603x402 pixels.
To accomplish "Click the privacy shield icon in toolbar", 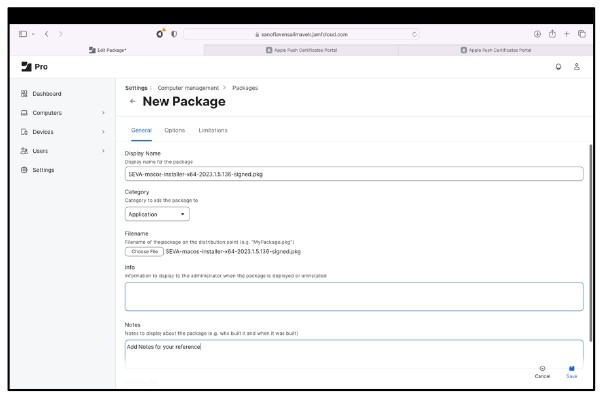I will coord(174,34).
